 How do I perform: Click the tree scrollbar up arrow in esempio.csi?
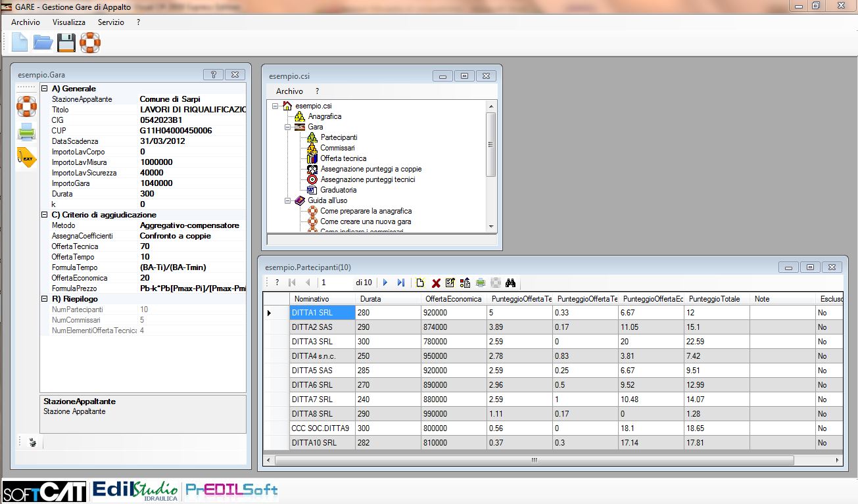pyautogui.click(x=491, y=105)
